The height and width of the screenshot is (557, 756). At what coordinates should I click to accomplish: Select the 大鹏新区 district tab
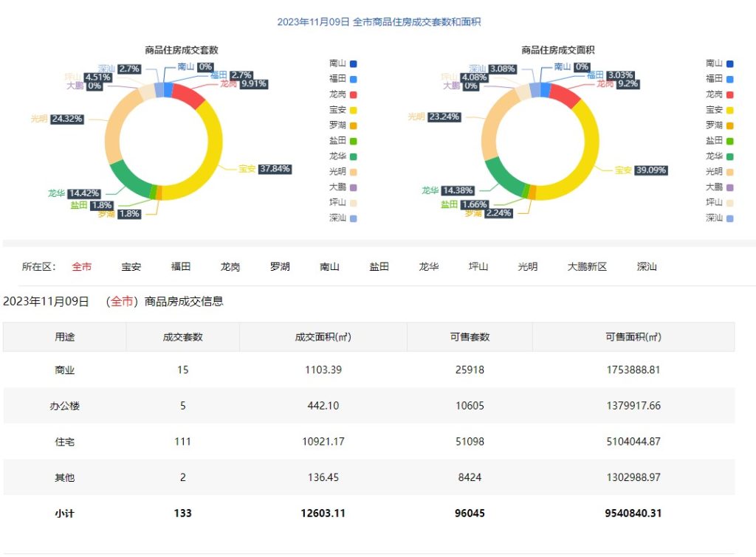(x=587, y=267)
